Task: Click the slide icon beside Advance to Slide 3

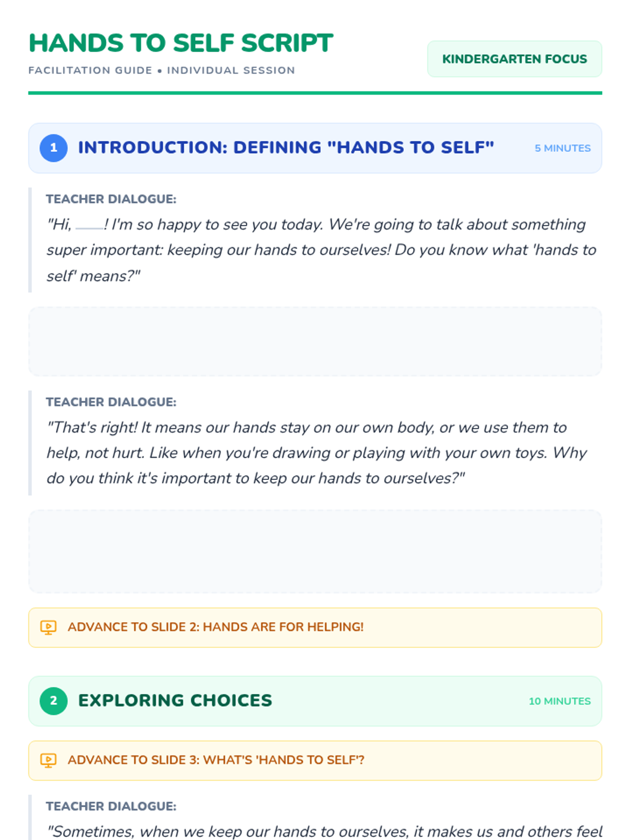Action: [x=48, y=760]
